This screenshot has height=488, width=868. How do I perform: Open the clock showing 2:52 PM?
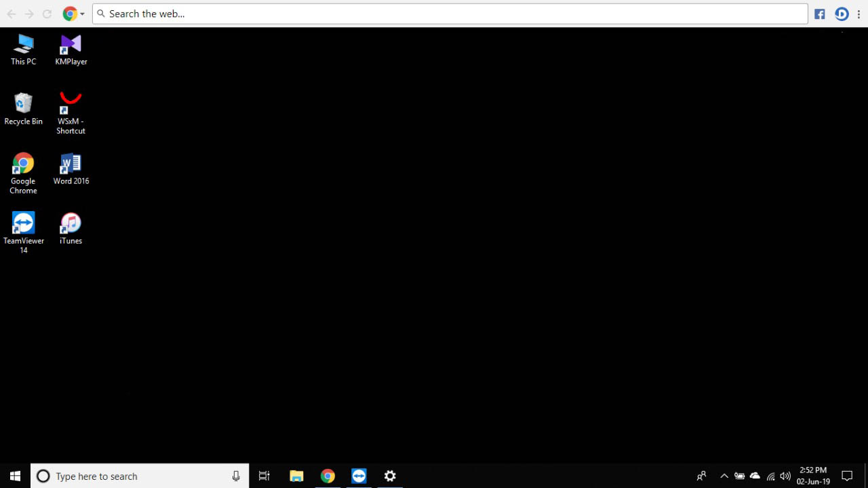click(813, 476)
